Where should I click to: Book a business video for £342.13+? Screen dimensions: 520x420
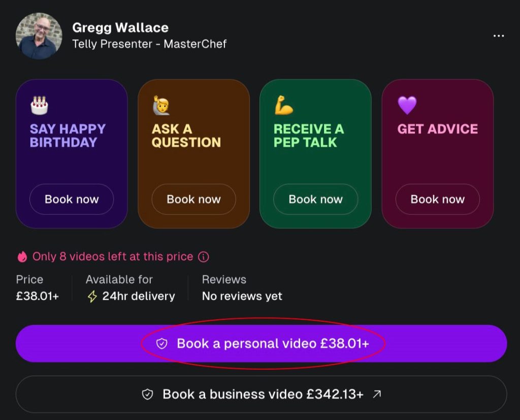coord(260,393)
